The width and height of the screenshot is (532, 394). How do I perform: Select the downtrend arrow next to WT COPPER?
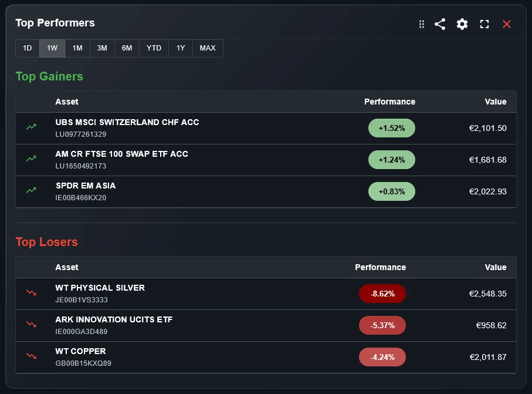31,356
